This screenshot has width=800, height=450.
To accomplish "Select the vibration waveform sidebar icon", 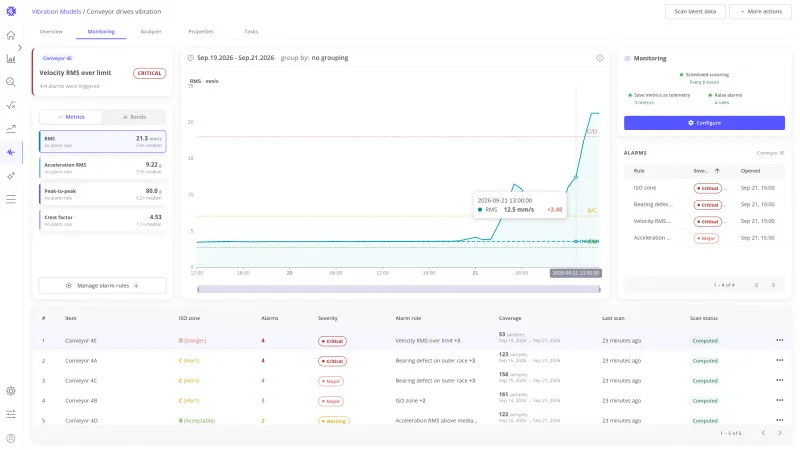I will (11, 152).
